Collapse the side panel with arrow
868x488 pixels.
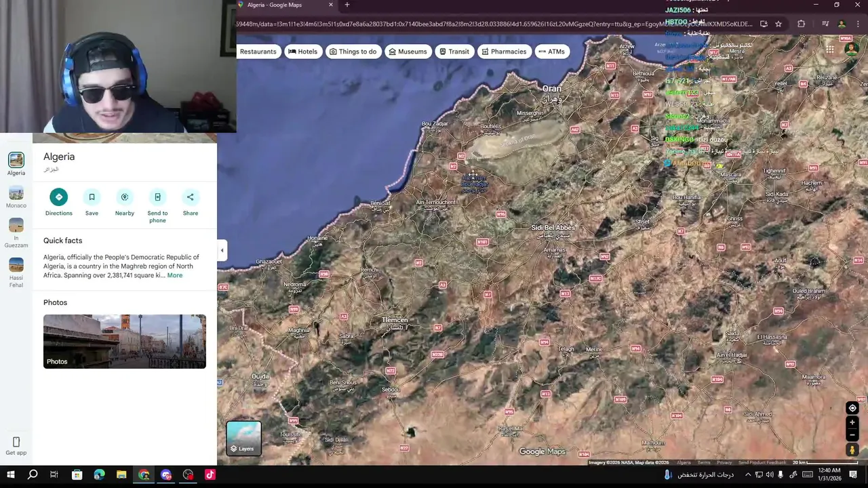click(x=222, y=250)
